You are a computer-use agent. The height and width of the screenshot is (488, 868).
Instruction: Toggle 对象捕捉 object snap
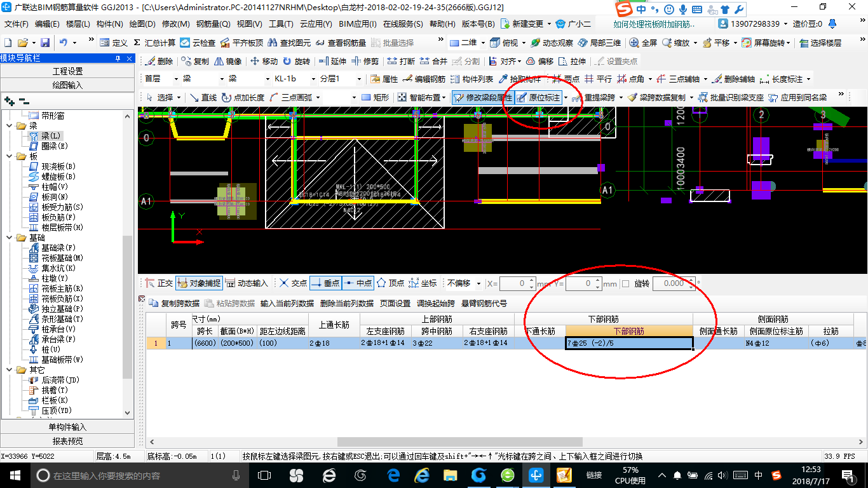pyautogui.click(x=198, y=283)
